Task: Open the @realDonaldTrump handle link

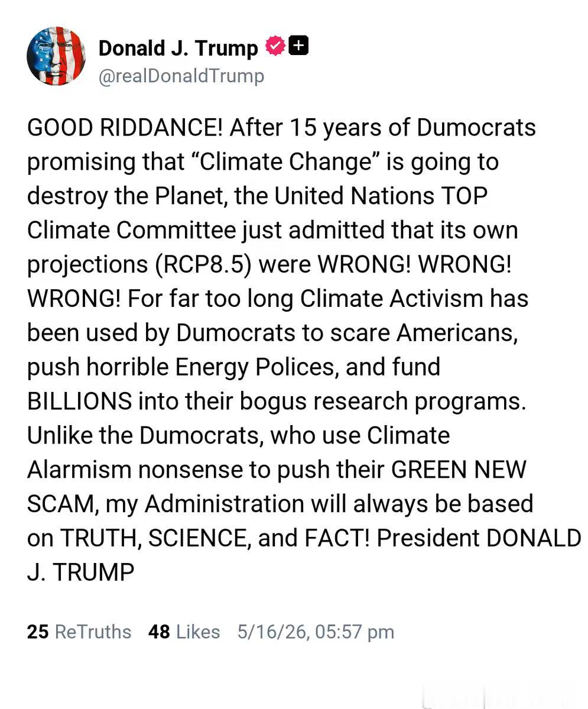Action: coord(181,76)
